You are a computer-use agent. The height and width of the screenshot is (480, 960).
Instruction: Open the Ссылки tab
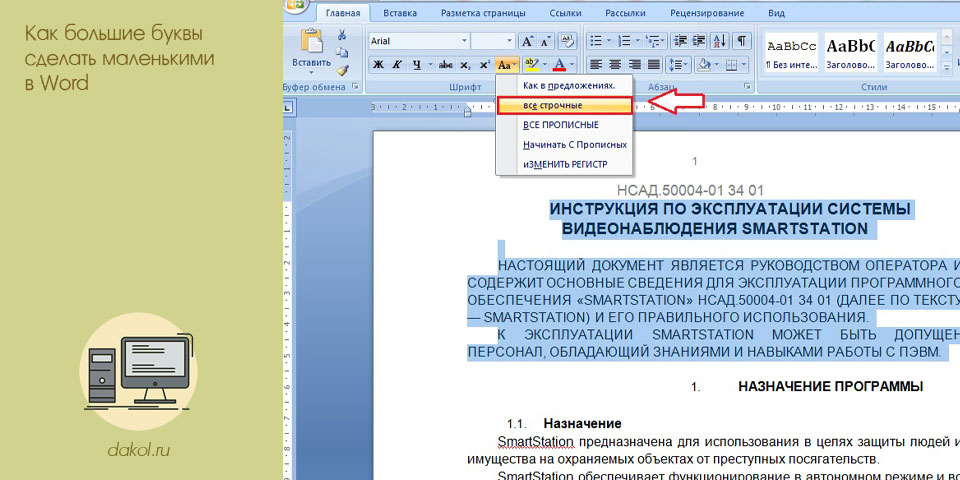566,13
